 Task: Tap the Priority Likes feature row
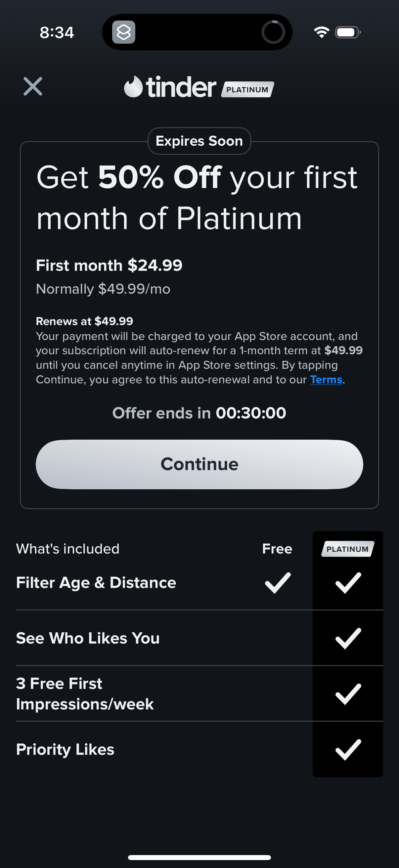tap(65, 749)
